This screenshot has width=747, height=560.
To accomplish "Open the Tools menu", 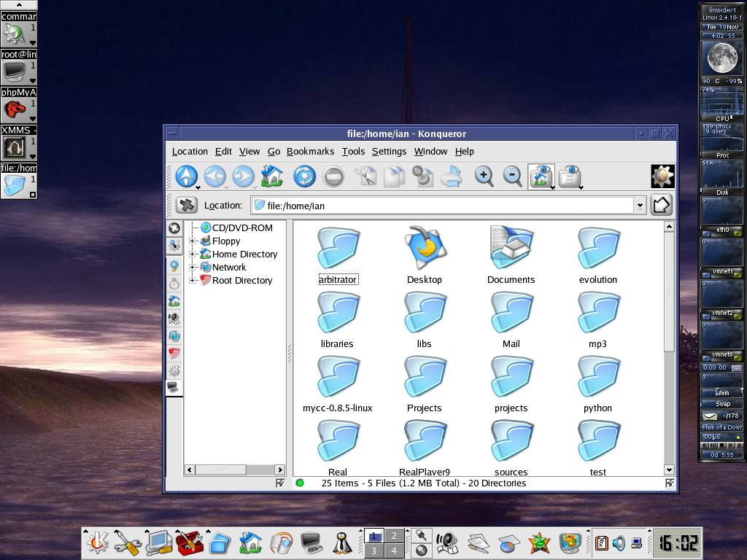I will tap(353, 152).
